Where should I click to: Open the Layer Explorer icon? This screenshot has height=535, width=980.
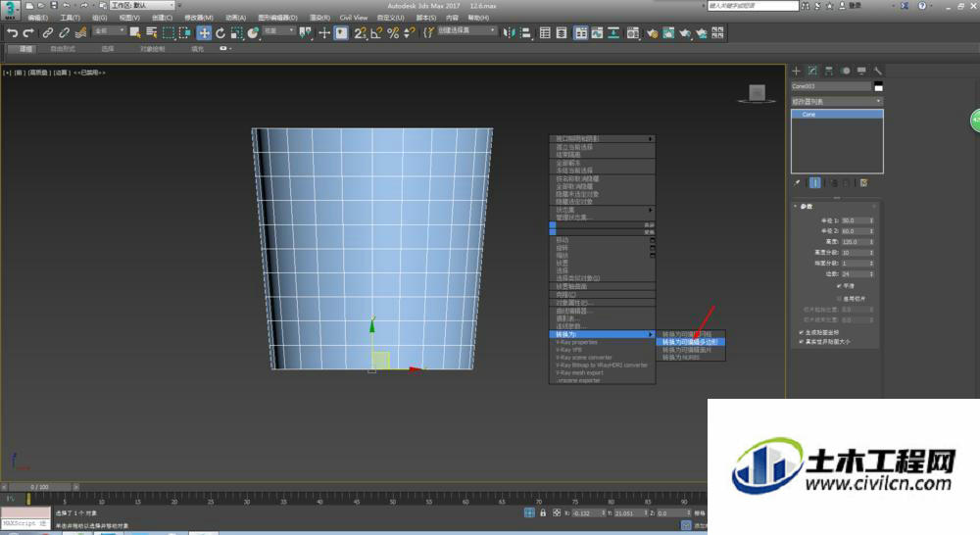[x=562, y=33]
